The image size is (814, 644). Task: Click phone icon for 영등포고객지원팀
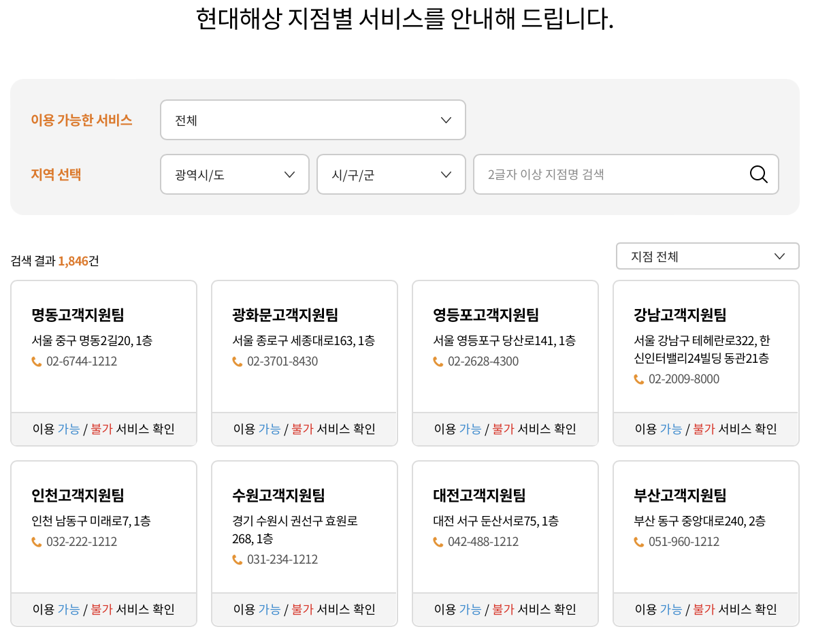point(438,361)
